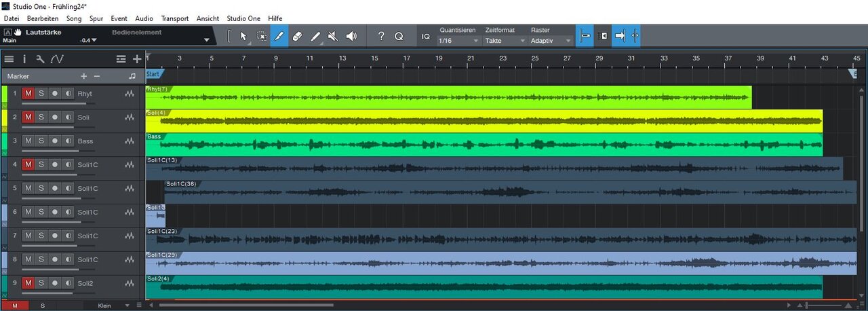Toggle the ripple edit button

pos(602,36)
